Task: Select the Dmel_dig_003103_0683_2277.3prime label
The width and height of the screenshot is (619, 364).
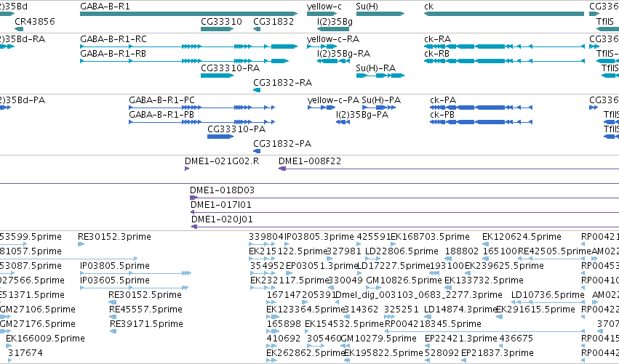Action: pyautogui.click(x=418, y=295)
